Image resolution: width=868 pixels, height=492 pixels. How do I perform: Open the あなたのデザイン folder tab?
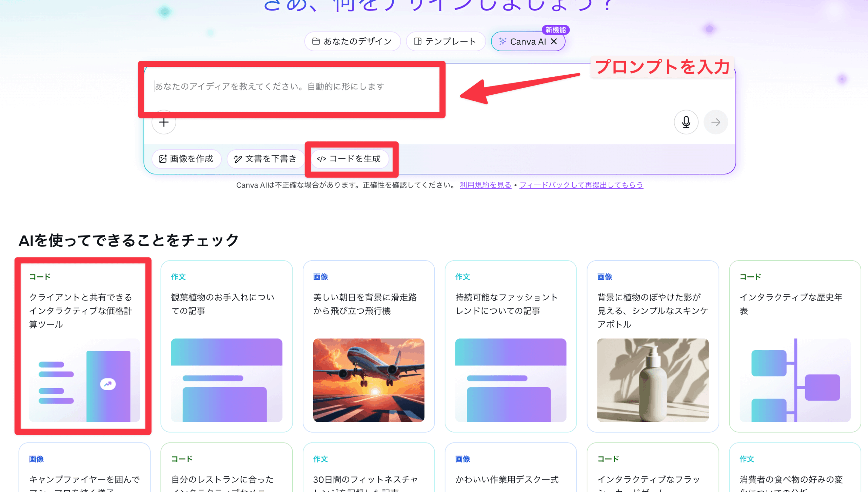click(352, 41)
